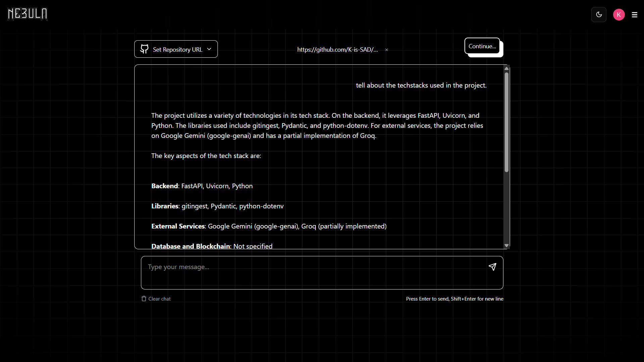Click the 'Press Enter to send' hint text

tap(455, 299)
